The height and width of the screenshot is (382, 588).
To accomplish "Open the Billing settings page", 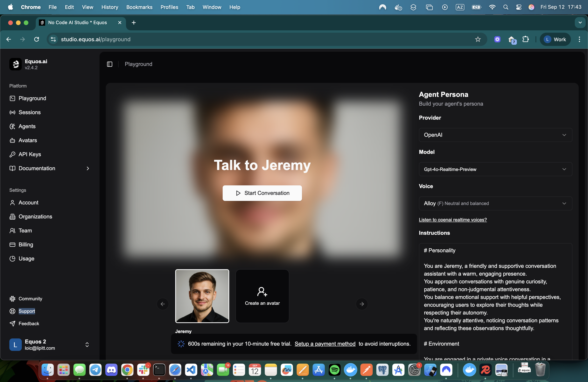I will tap(25, 245).
